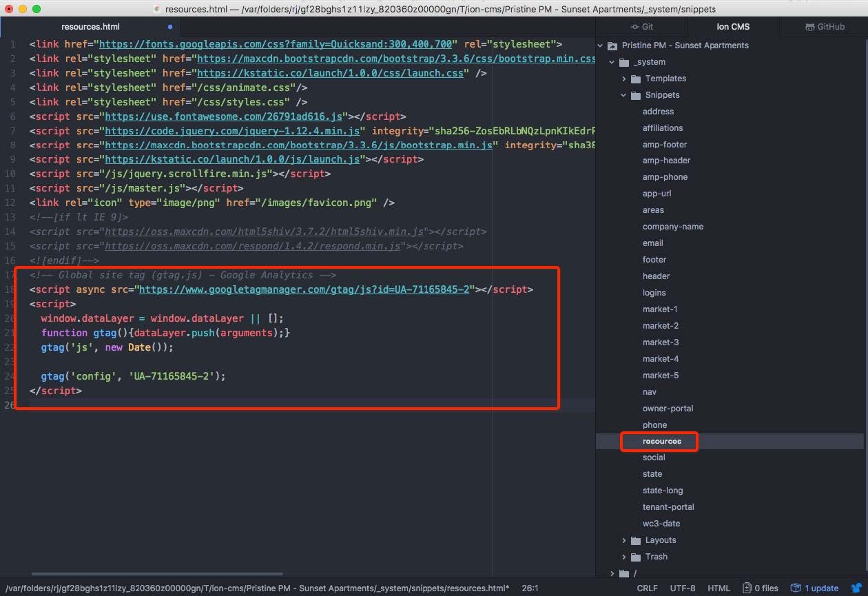Image resolution: width=868 pixels, height=596 pixels.
Task: Click the Trash folder icon
Action: pos(636,557)
